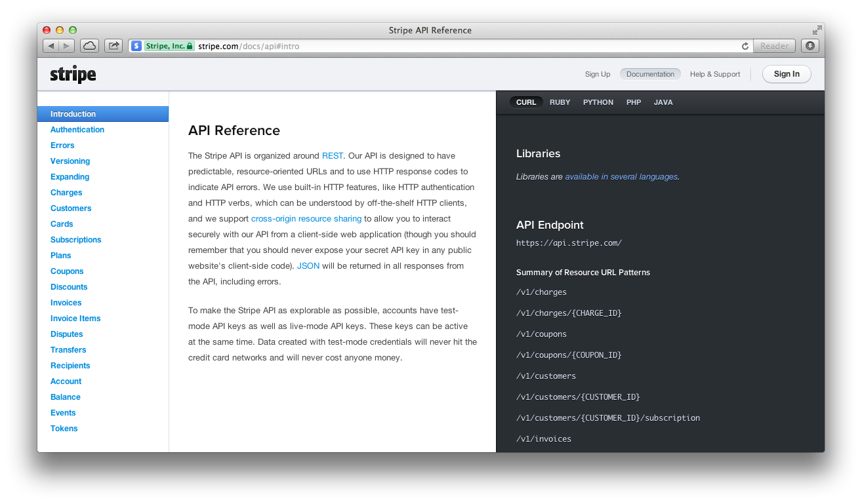Viewport: 862px width, 504px height.
Task: Switch code examples to JAVA
Action: pyautogui.click(x=663, y=102)
